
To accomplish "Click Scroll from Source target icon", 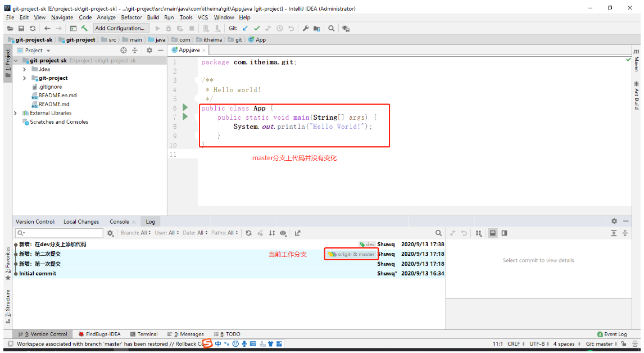I will click(124, 50).
